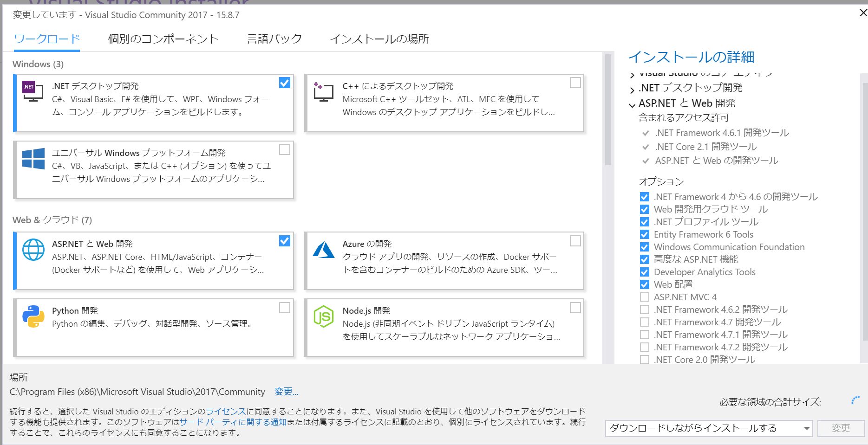Image resolution: width=868 pixels, height=445 pixels.
Task: Disable the Web 配置 option
Action: 644,284
